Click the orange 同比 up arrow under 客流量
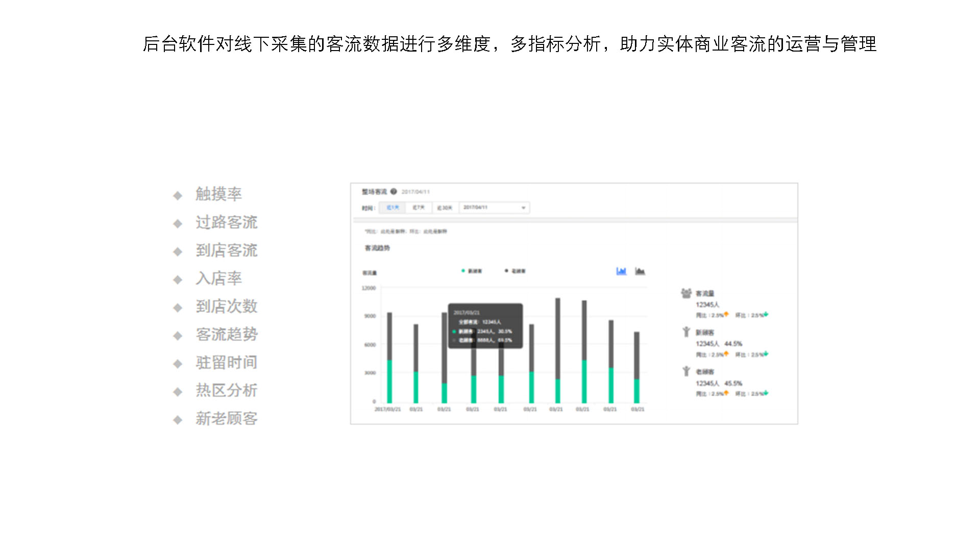This screenshot has width=980, height=551. pos(726,314)
